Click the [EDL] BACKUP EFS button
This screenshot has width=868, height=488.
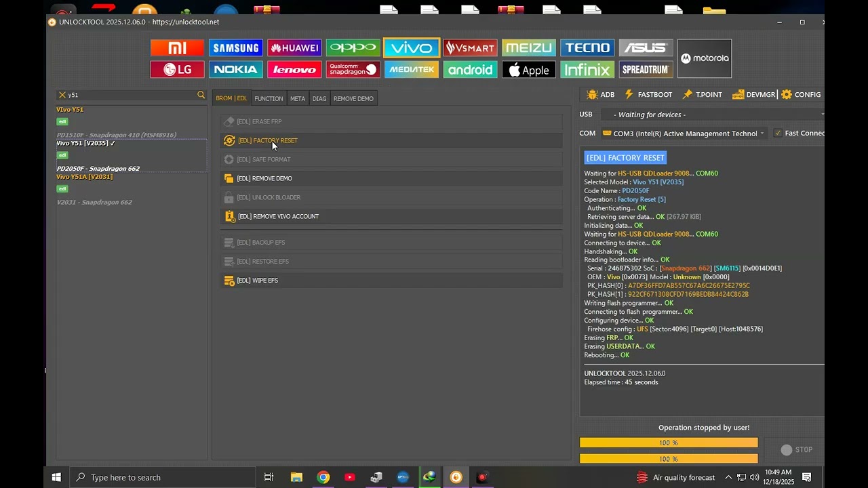point(391,242)
